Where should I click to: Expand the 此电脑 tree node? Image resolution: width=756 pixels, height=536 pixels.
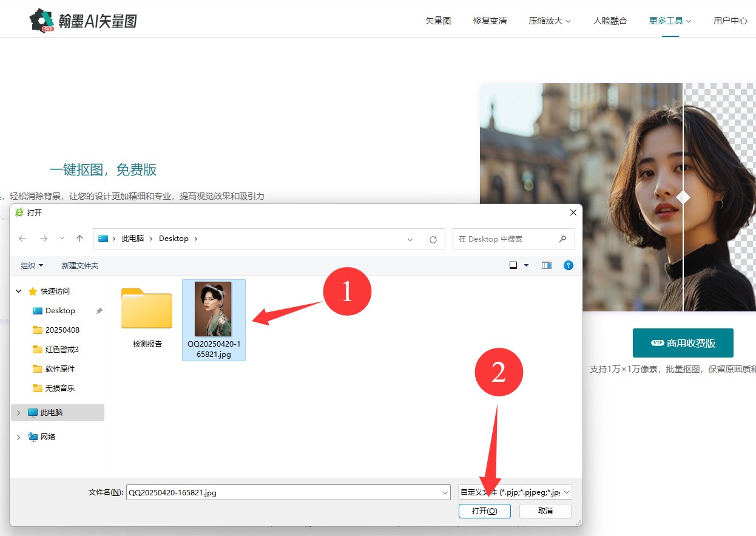pyautogui.click(x=19, y=413)
